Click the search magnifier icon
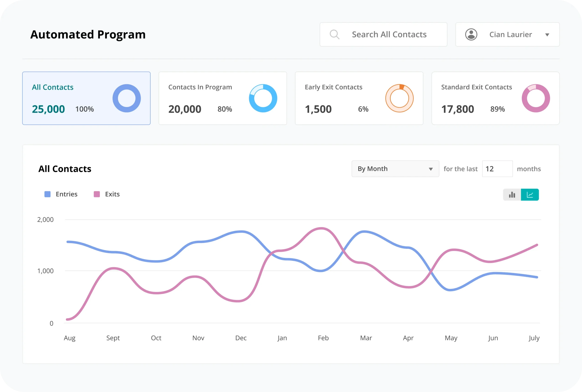582x392 pixels. click(334, 35)
